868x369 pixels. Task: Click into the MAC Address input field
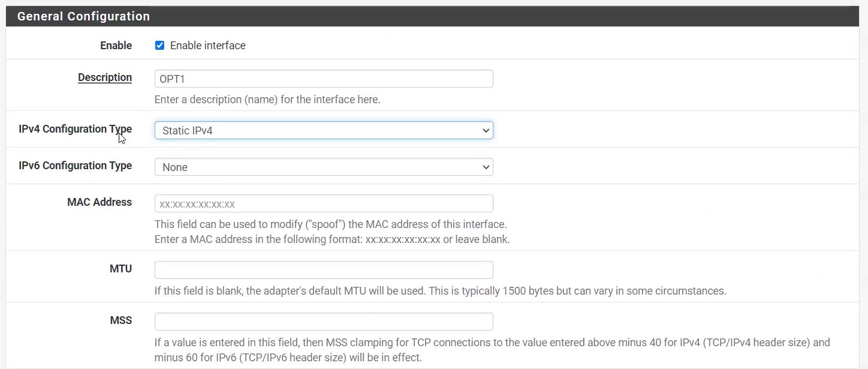tap(324, 204)
